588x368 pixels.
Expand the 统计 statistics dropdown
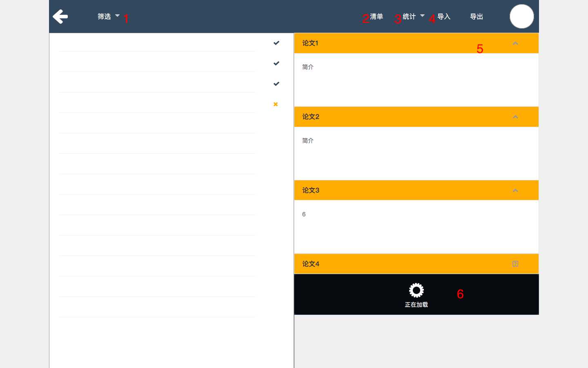pyautogui.click(x=414, y=16)
